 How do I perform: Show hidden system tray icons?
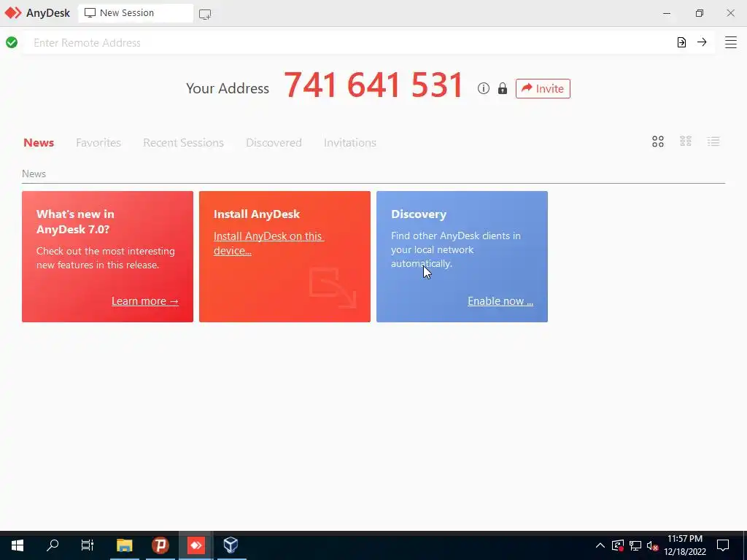[x=600, y=545]
